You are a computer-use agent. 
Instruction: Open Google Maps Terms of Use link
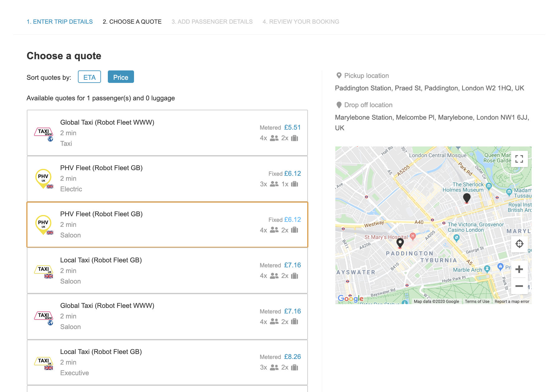click(x=477, y=301)
